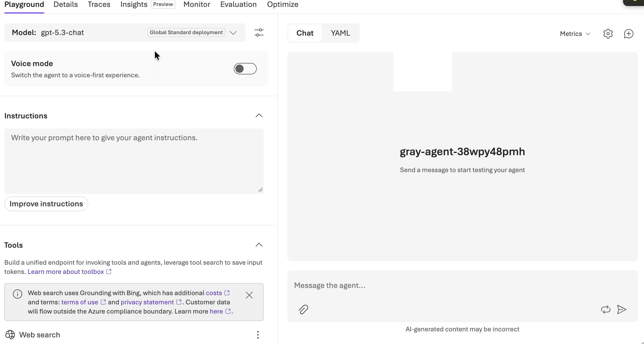Image resolution: width=644 pixels, height=344 pixels.
Task: Click the Web search globe icon
Action: 10,335
